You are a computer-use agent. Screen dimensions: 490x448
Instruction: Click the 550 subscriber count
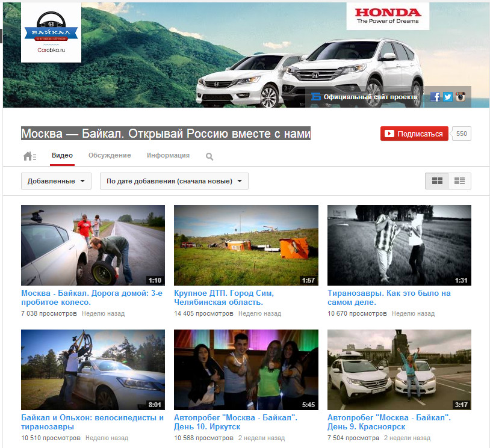pyautogui.click(x=461, y=133)
